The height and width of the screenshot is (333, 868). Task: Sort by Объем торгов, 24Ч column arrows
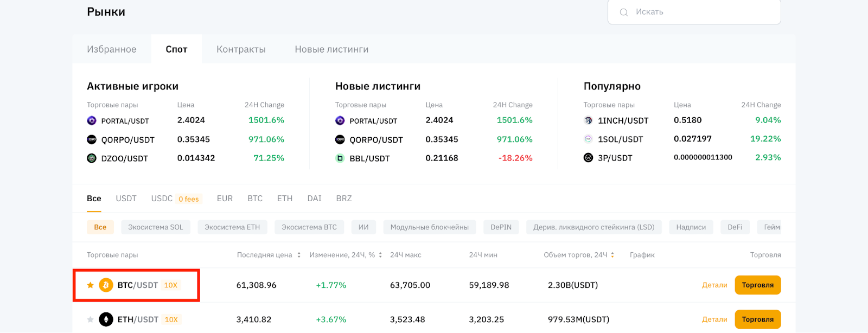pos(612,255)
